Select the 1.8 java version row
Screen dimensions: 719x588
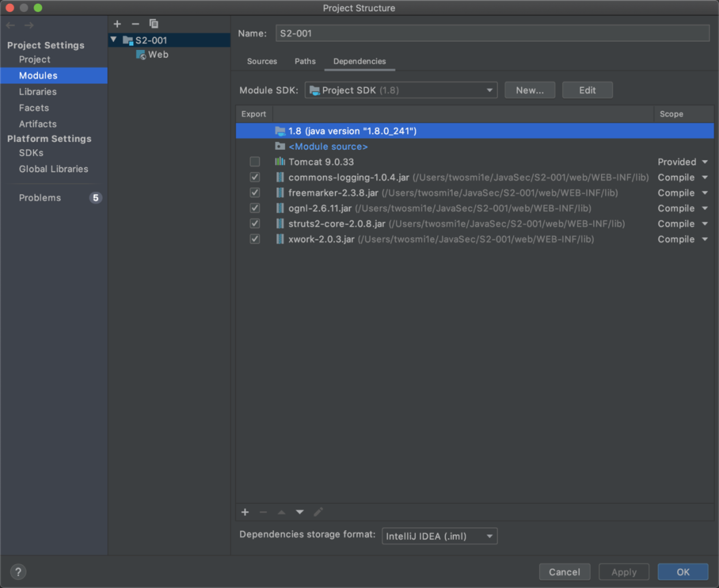click(475, 131)
